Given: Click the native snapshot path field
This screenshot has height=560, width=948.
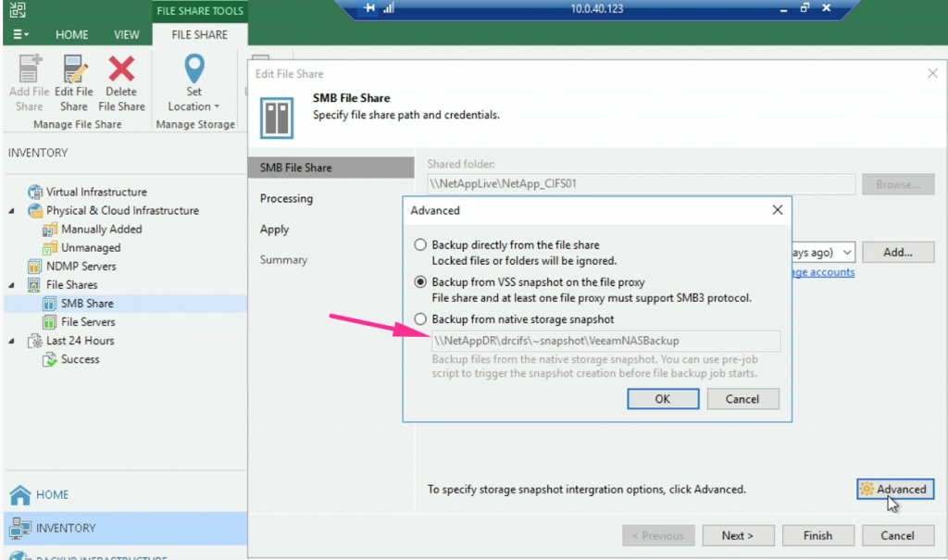Looking at the screenshot, I should tap(605, 341).
